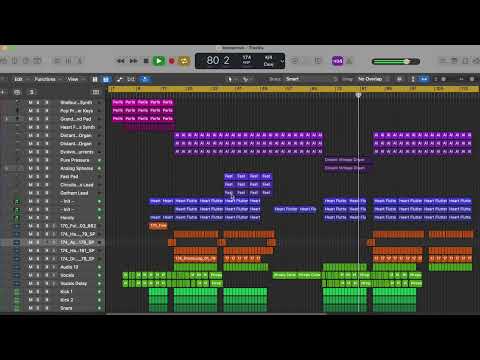Viewport: 480px width, 360px height.
Task: Open the Note Pads button
Action: (x=454, y=61)
